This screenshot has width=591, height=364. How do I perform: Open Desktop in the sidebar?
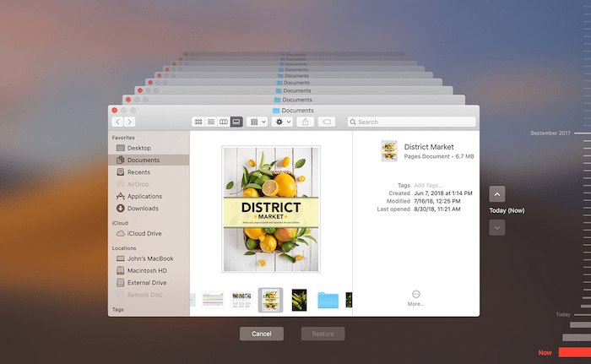click(149, 148)
